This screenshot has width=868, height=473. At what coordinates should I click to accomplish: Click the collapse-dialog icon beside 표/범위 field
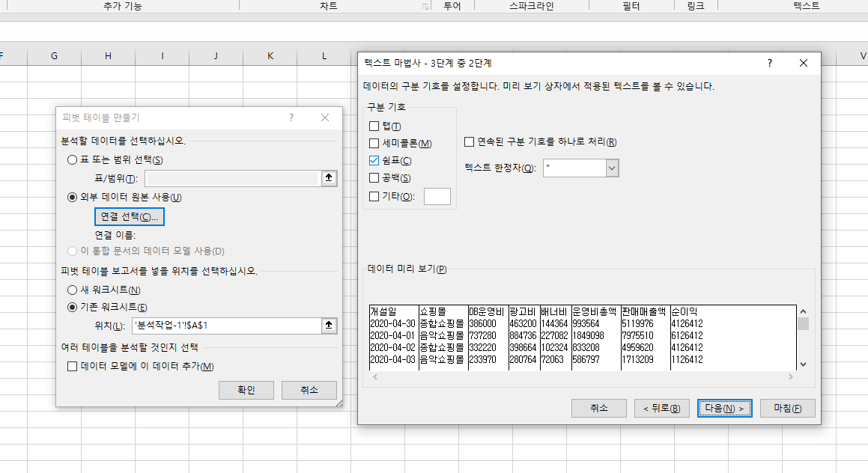tap(329, 178)
